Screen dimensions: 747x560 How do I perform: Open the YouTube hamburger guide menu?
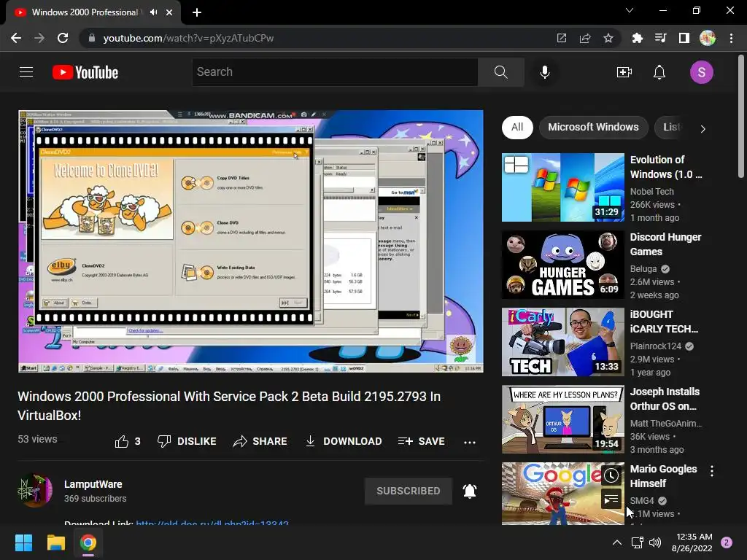pyautogui.click(x=26, y=72)
